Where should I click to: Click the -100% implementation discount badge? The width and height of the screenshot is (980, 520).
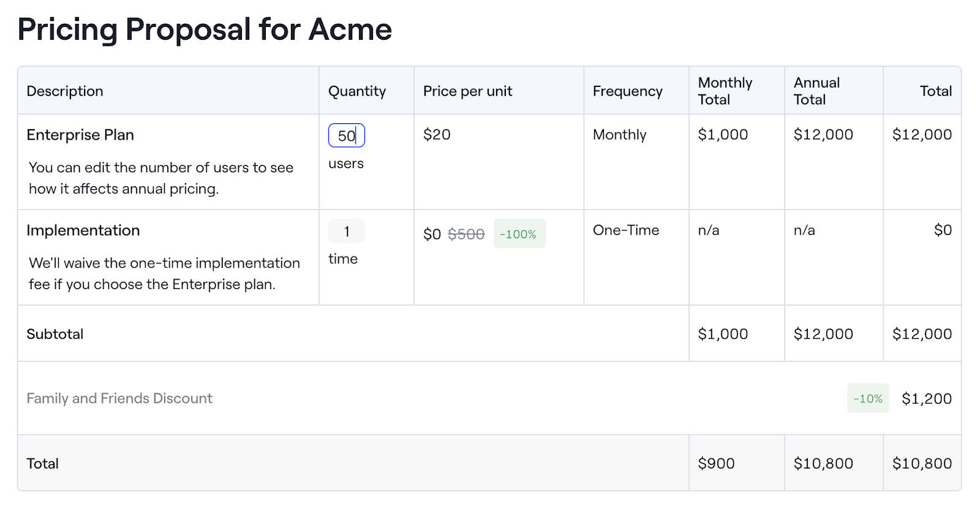tap(519, 234)
